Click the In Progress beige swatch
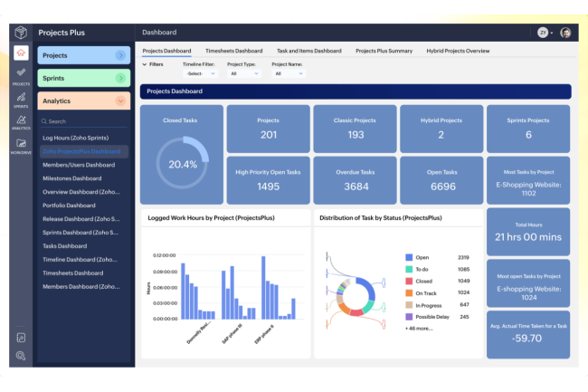This screenshot has height=392, width=588. [409, 305]
